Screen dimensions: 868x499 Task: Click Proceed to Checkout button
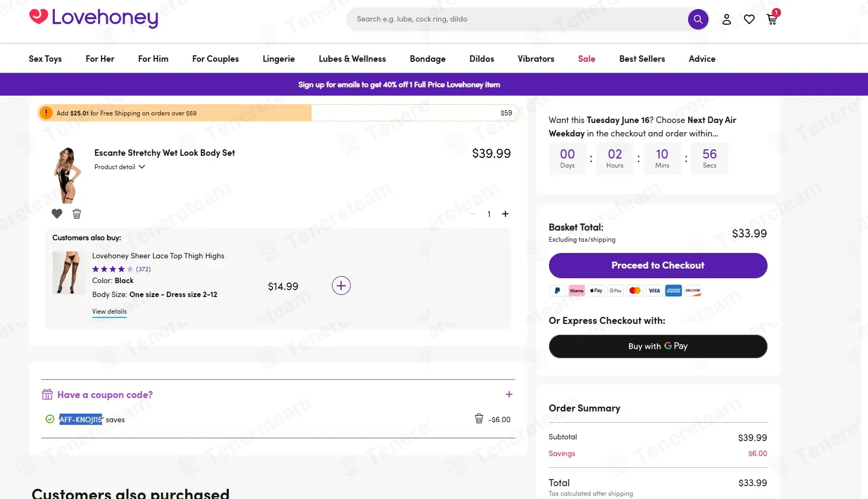[658, 265]
